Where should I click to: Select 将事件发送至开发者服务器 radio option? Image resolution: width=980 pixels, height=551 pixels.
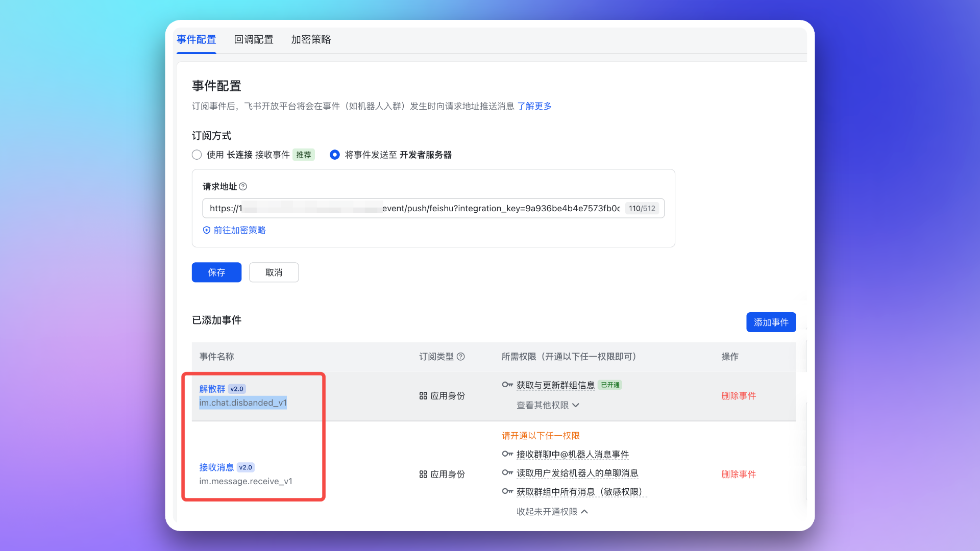pos(335,155)
